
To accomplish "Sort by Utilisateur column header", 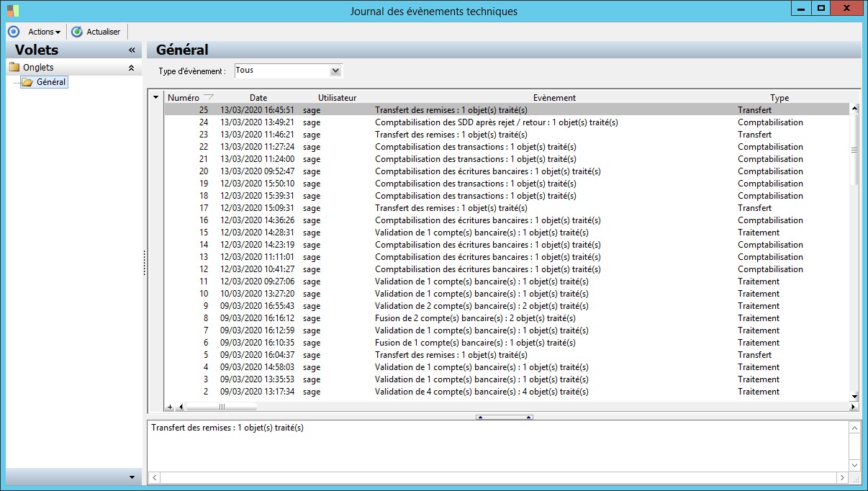I will [x=337, y=98].
